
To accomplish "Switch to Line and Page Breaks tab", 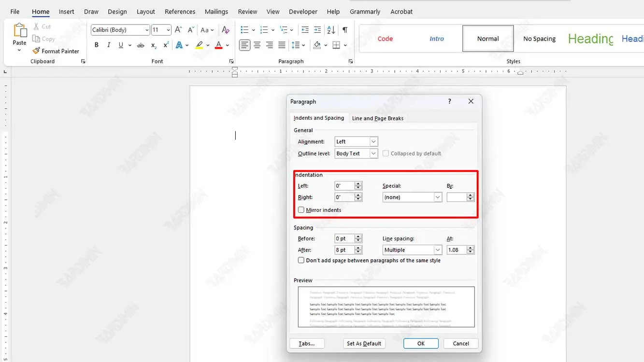I will click(x=378, y=118).
